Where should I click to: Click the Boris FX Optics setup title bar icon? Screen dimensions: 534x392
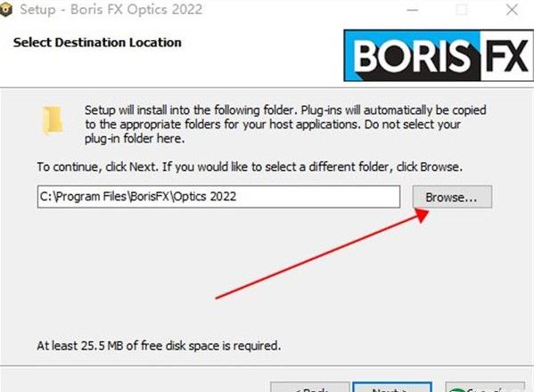(x=5, y=10)
